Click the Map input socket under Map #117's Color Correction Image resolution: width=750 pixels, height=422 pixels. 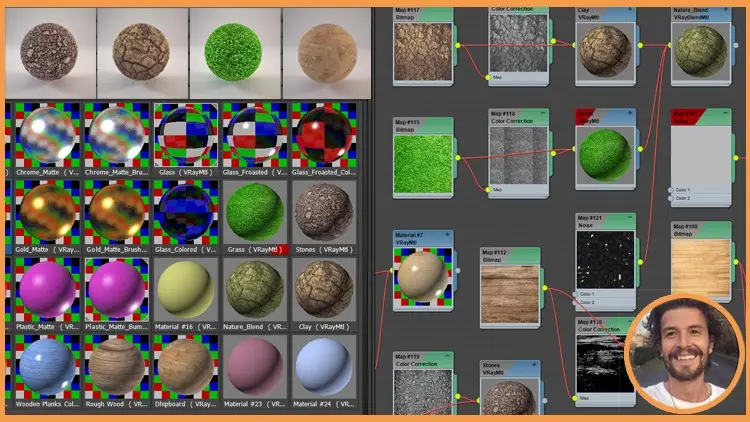click(488, 77)
